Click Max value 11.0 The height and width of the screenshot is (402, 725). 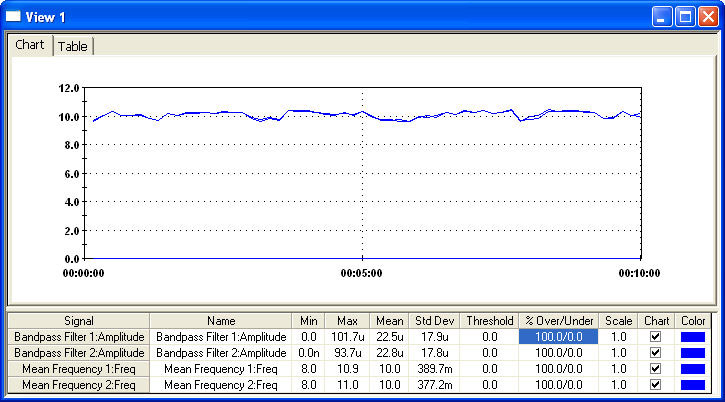point(347,385)
